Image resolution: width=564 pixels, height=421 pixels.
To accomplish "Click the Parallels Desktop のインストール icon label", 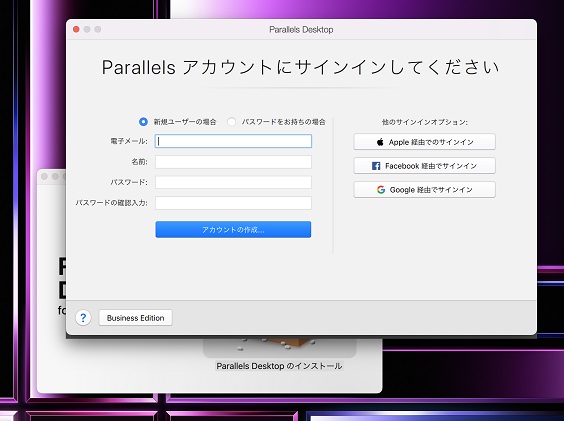I will pos(279,366).
